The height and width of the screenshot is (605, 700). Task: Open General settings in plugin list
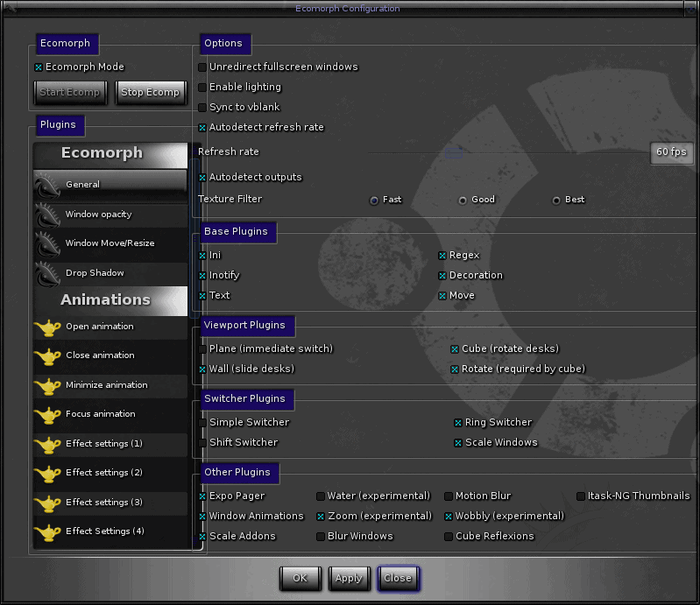click(x=110, y=185)
